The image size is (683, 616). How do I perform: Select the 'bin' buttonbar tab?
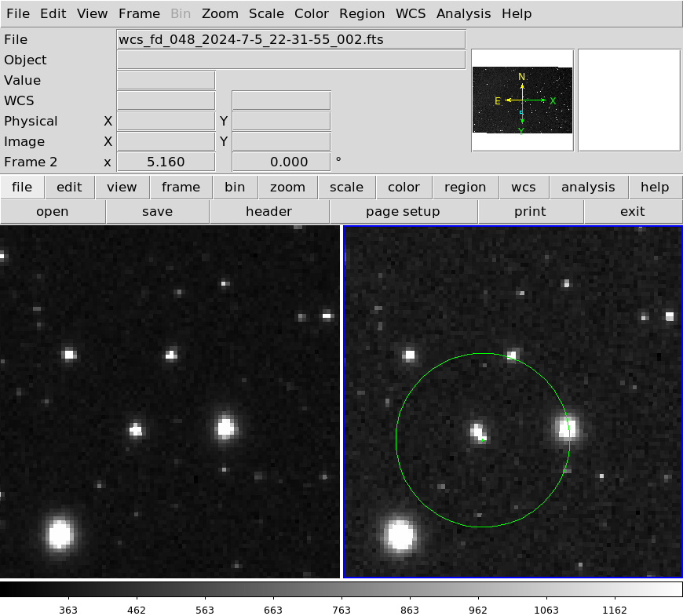click(235, 188)
